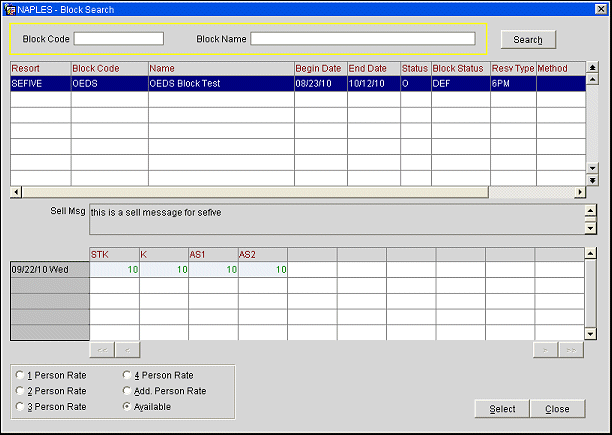Screen dimensions: 612x435
Task: Choose the 4 Person Rate option
Action: [125, 375]
